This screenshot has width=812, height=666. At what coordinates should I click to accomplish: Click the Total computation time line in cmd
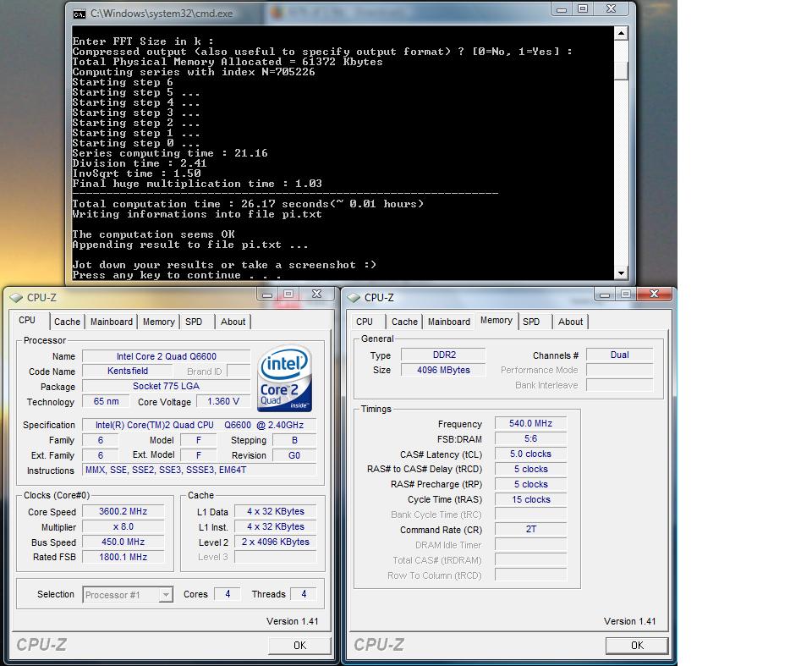coord(248,204)
